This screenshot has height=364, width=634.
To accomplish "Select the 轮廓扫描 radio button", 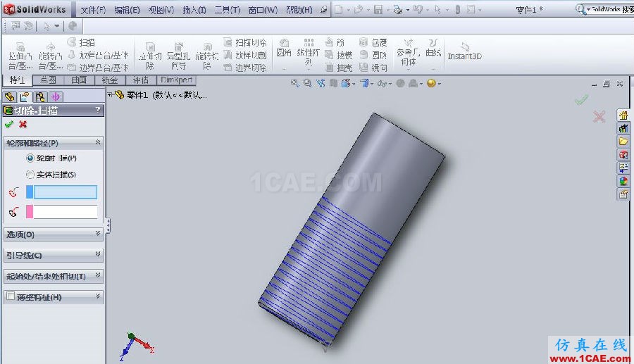I will [30, 158].
